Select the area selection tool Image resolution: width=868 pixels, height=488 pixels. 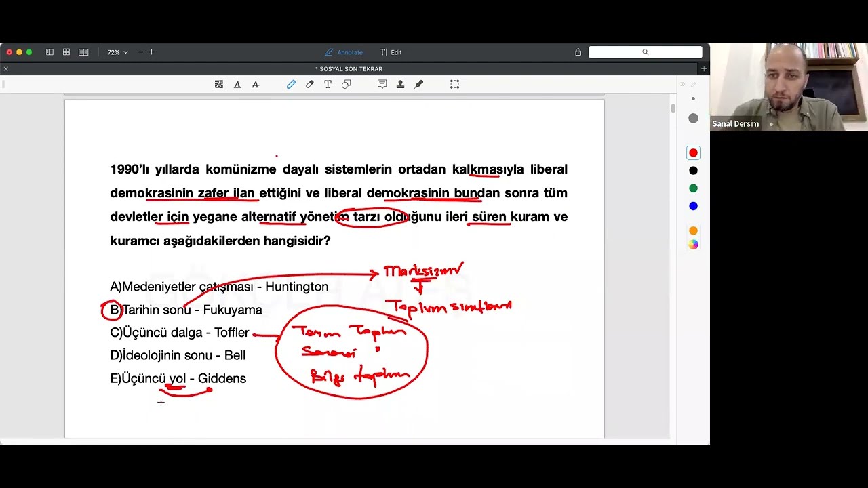[454, 84]
